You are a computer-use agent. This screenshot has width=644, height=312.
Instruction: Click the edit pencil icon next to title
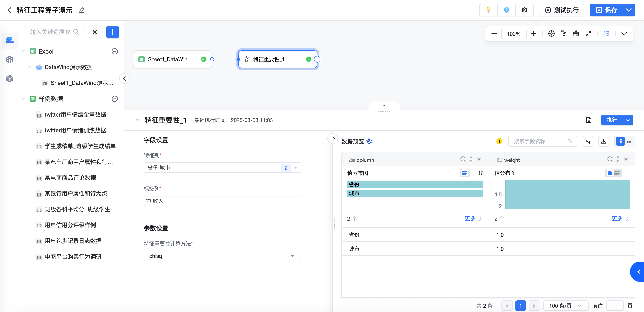(81, 10)
